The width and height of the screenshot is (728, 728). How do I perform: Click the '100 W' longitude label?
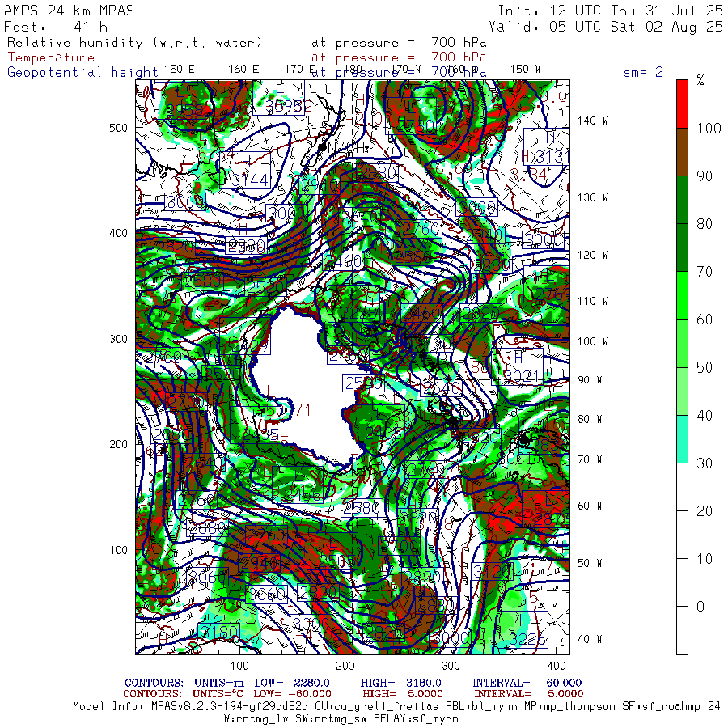[x=592, y=341]
